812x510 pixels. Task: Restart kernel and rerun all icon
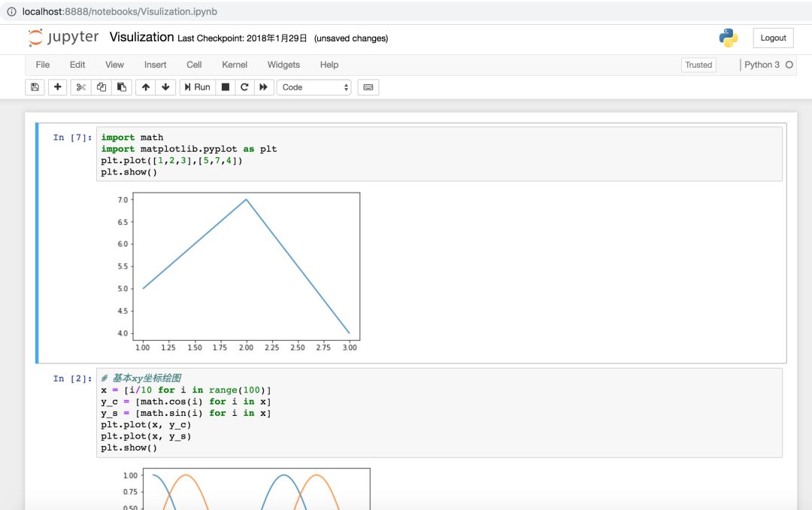[264, 87]
